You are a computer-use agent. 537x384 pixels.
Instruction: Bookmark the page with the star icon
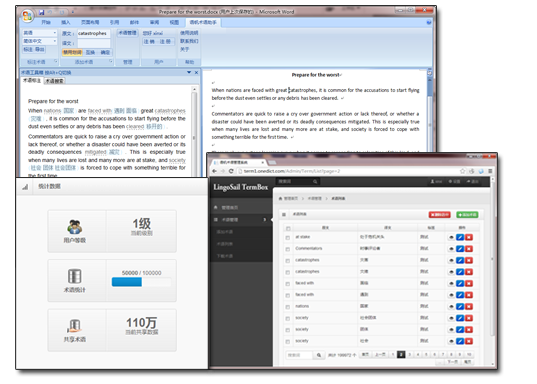coord(462,171)
